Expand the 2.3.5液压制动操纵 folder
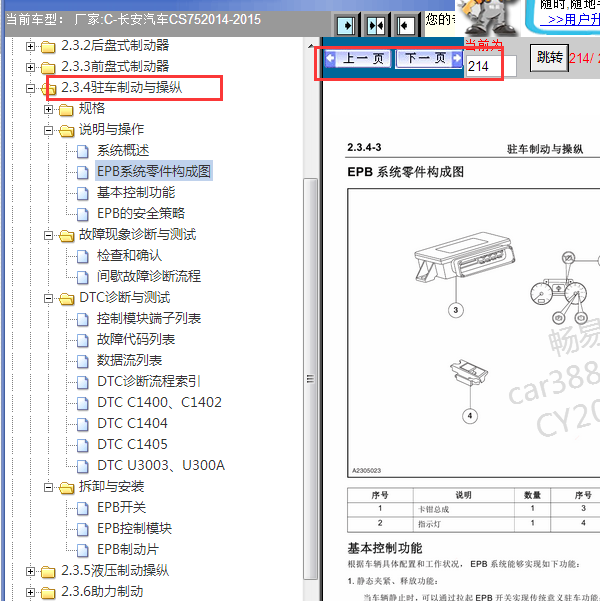Screen dimensions: 600x601 pos(30,571)
